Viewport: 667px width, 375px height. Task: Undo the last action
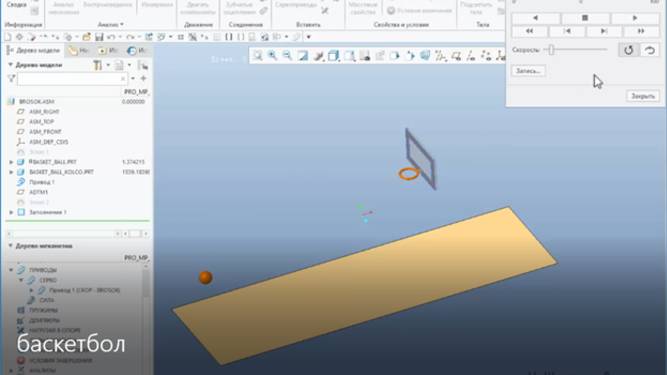click(111, 37)
